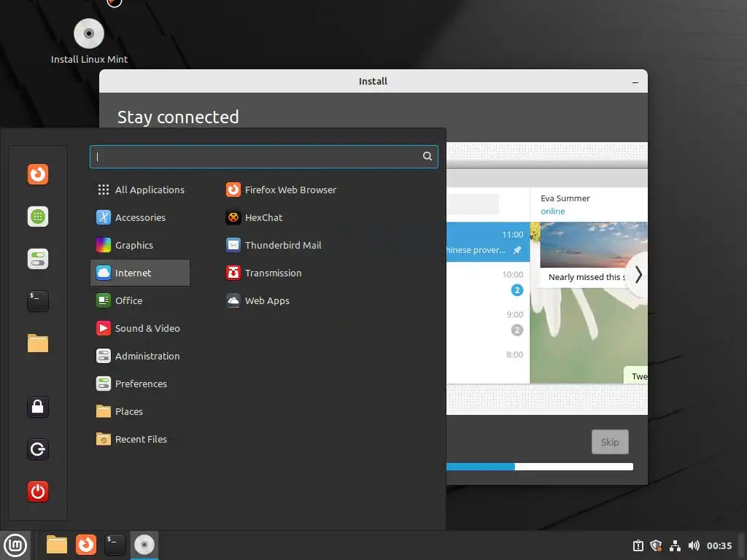747x560 pixels.
Task: Open the Accessories category
Action: [140, 217]
